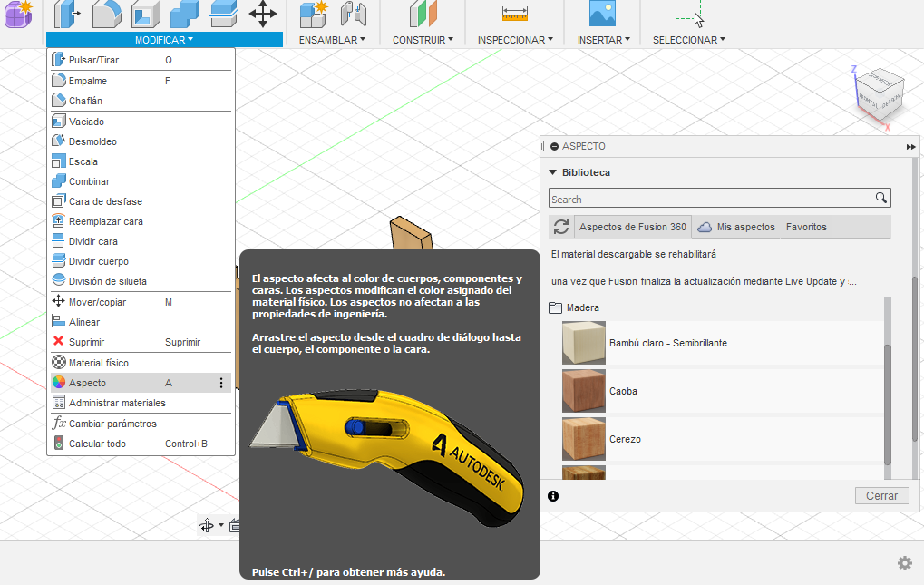The image size is (924, 585).
Task: Click the info icon in Aspecto dialog
Action: pyautogui.click(x=553, y=496)
